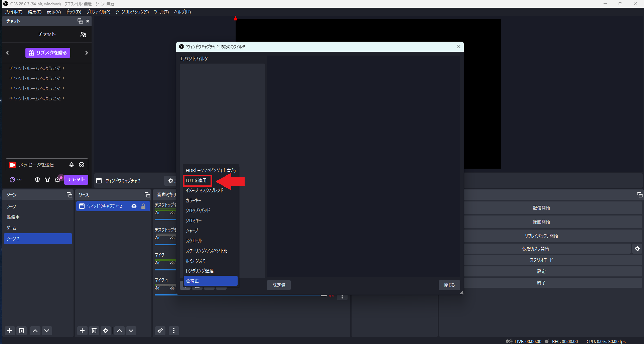Toggle the chat moderation shield icon

tap(37, 180)
